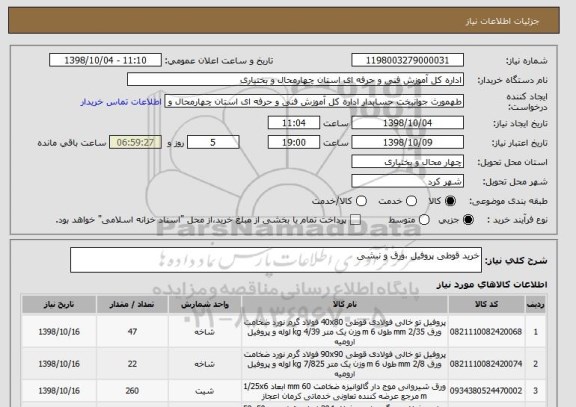Click the delivery city field شهر کرد
576x407 pixels.
click(407, 181)
